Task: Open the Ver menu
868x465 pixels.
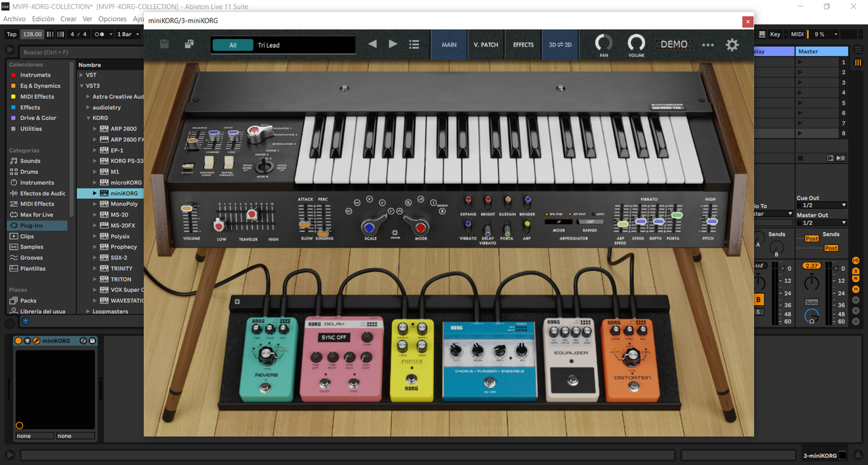Action: pyautogui.click(x=87, y=19)
